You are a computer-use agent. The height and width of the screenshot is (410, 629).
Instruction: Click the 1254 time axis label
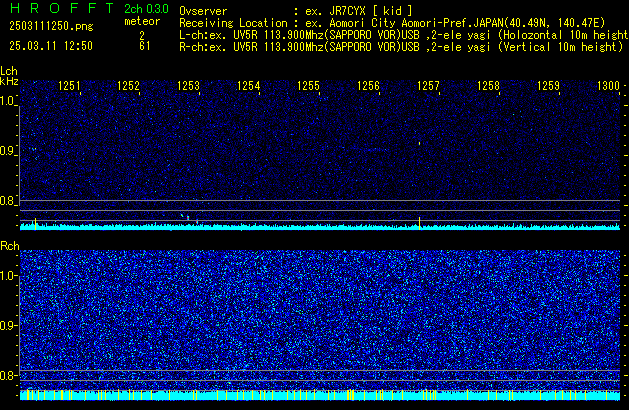coord(248,86)
